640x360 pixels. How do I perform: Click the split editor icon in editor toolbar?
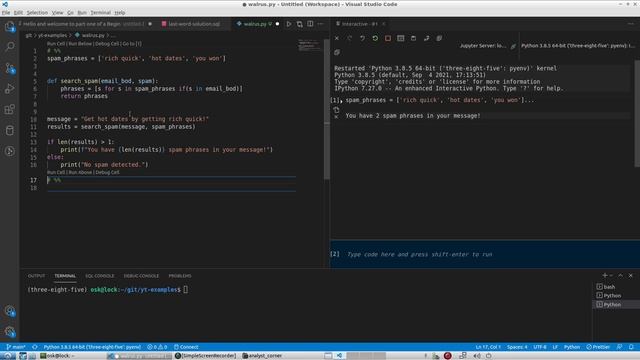310,24
